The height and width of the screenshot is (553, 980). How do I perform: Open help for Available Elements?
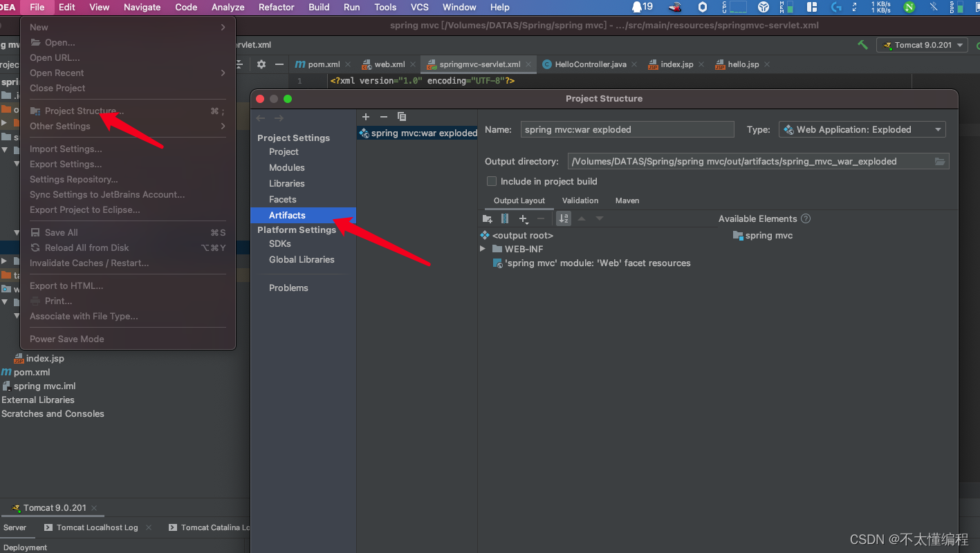tap(806, 218)
